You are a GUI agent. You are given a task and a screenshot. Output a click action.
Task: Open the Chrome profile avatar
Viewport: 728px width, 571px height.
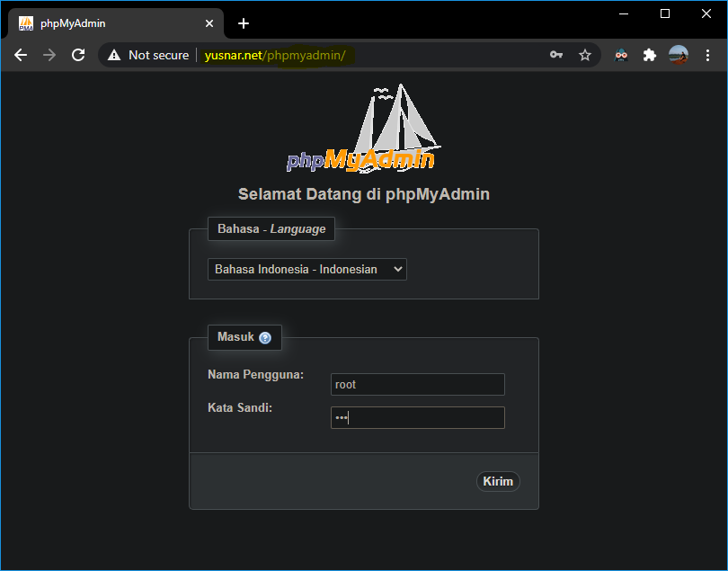(x=679, y=55)
